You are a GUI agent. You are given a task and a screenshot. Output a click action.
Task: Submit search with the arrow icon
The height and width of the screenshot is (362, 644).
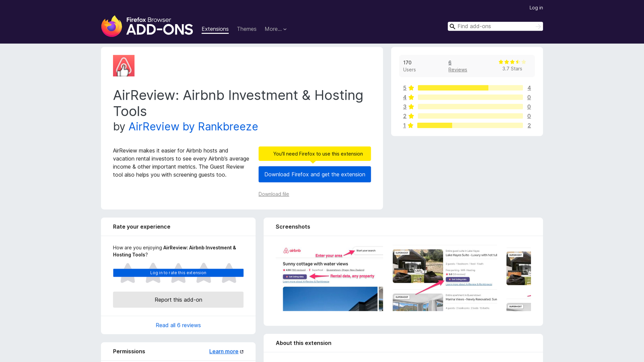pos(538,27)
